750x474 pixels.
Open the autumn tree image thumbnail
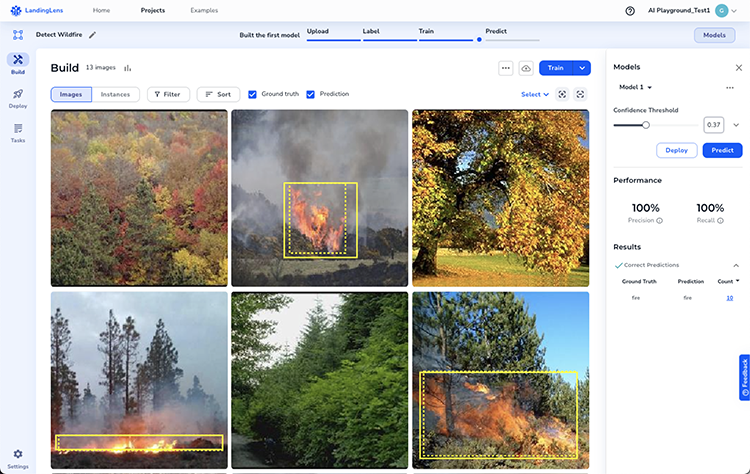[x=500, y=198]
